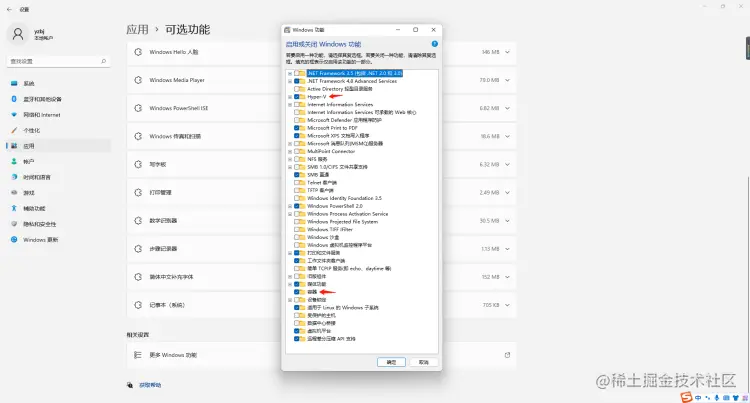Expand the Windows Hello 人脸 row chevron

[x=507, y=52]
